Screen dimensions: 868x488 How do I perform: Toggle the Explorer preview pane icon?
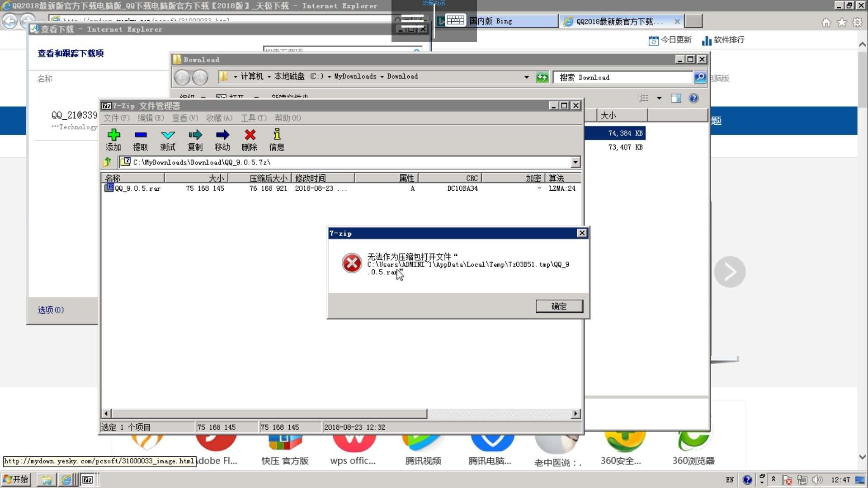point(676,99)
